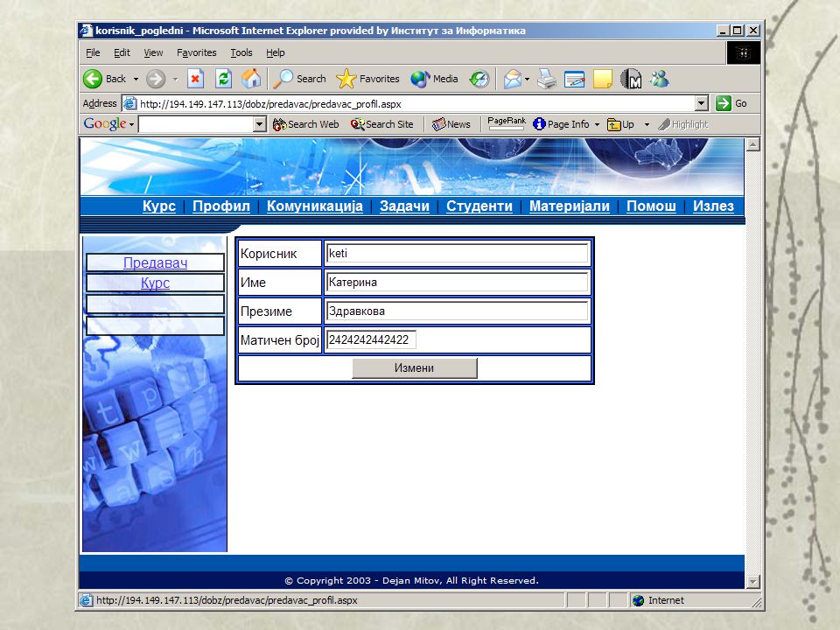Go to the Home page icon
The width and height of the screenshot is (840, 630).
point(251,79)
